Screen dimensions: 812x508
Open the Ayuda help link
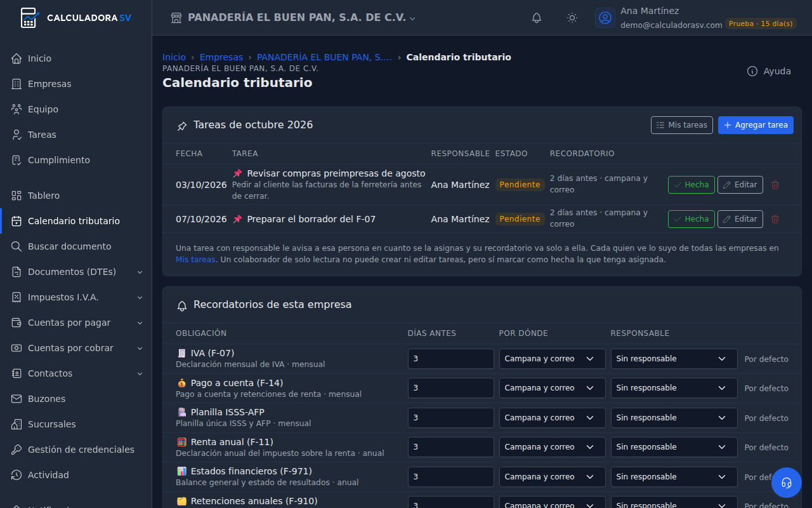769,71
